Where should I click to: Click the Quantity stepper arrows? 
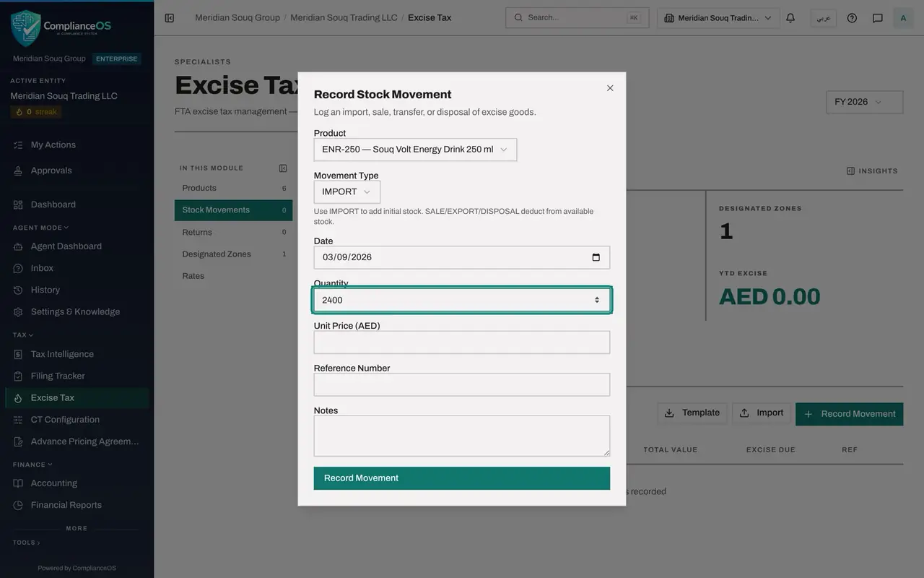pos(596,300)
